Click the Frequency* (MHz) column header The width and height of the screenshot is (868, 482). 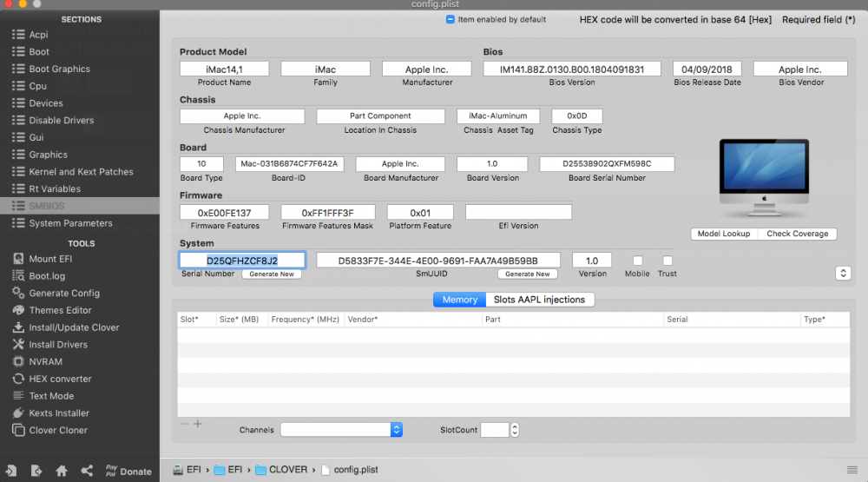click(x=305, y=320)
